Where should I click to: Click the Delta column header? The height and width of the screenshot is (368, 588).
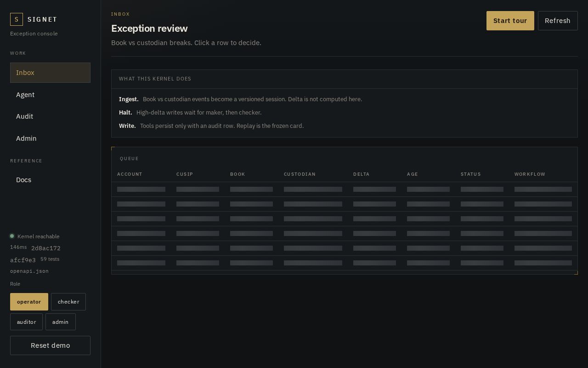pos(361,174)
